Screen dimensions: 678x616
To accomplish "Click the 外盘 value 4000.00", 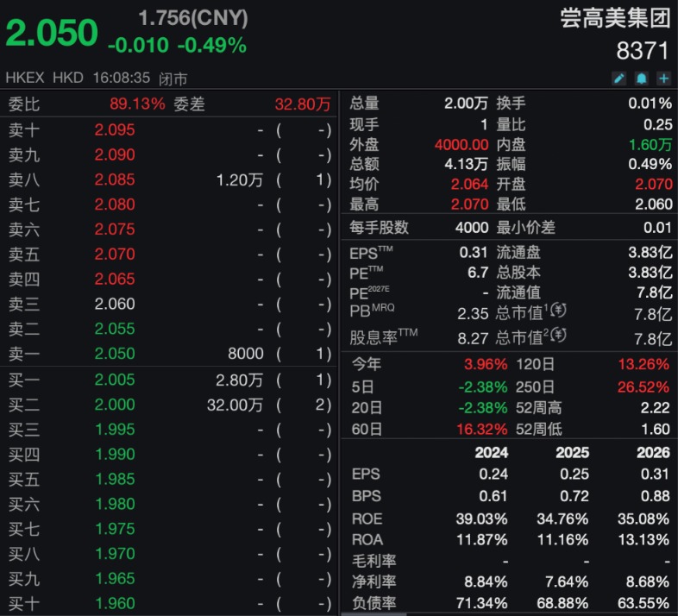I will point(461,144).
